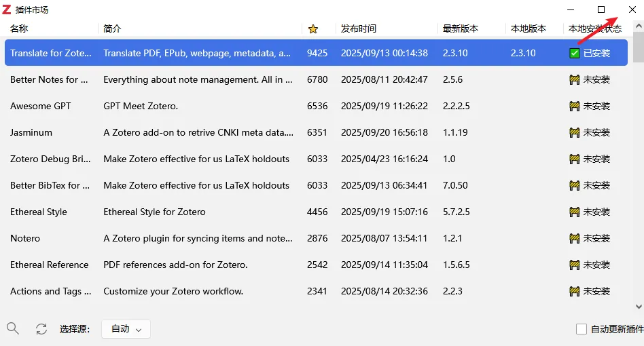
Task: Open the 选择源 dropdown set to 自动
Action: [126, 329]
